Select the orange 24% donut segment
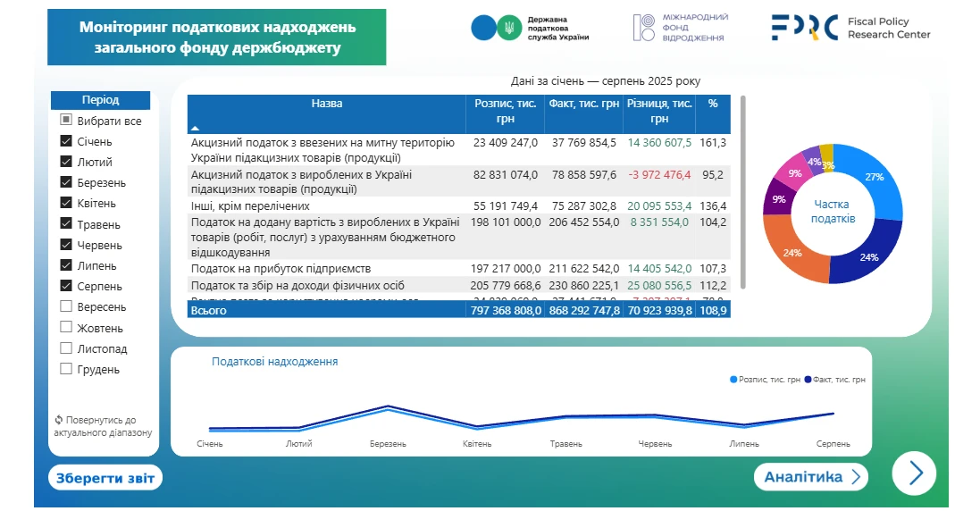This screenshot has height=511, width=980. 792,253
